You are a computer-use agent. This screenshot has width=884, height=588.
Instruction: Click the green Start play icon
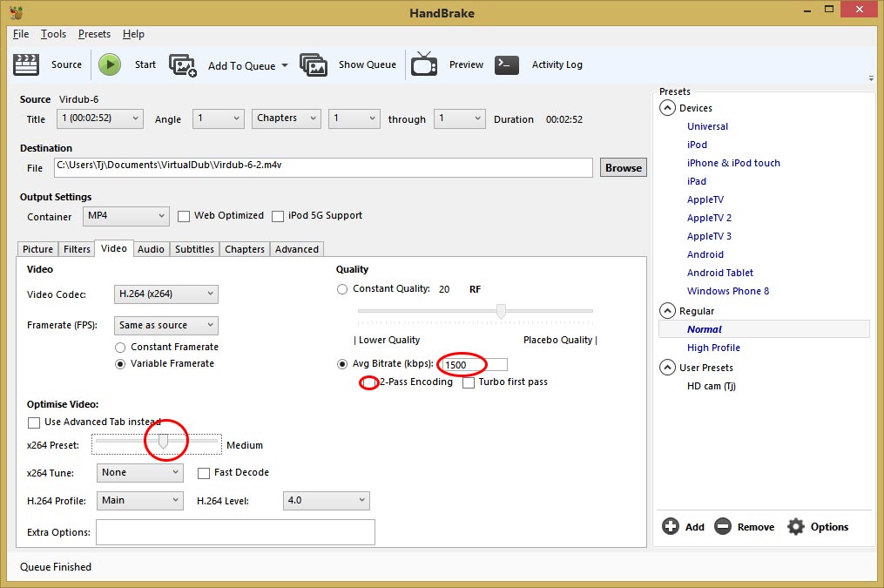(x=110, y=64)
